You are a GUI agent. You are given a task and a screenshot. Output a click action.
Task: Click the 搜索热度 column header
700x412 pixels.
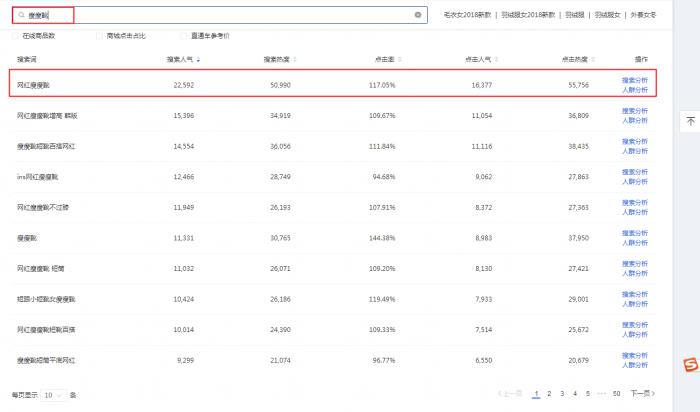pyautogui.click(x=276, y=60)
